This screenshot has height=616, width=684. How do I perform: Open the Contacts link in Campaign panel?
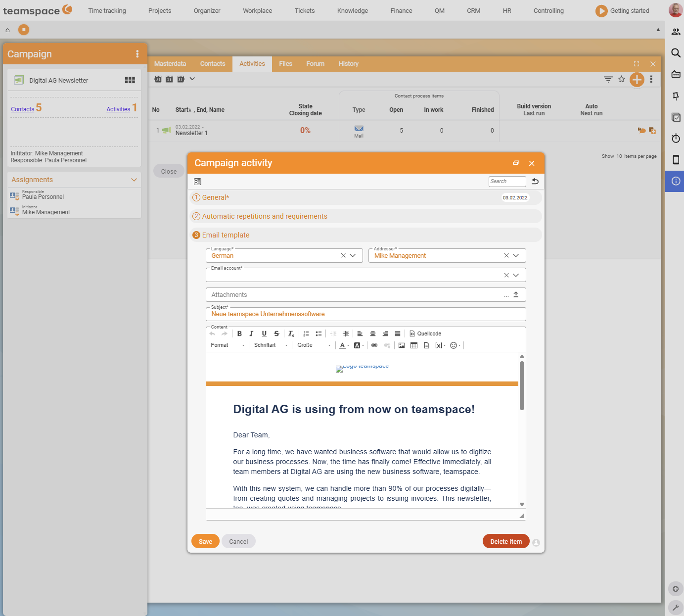[x=23, y=109]
